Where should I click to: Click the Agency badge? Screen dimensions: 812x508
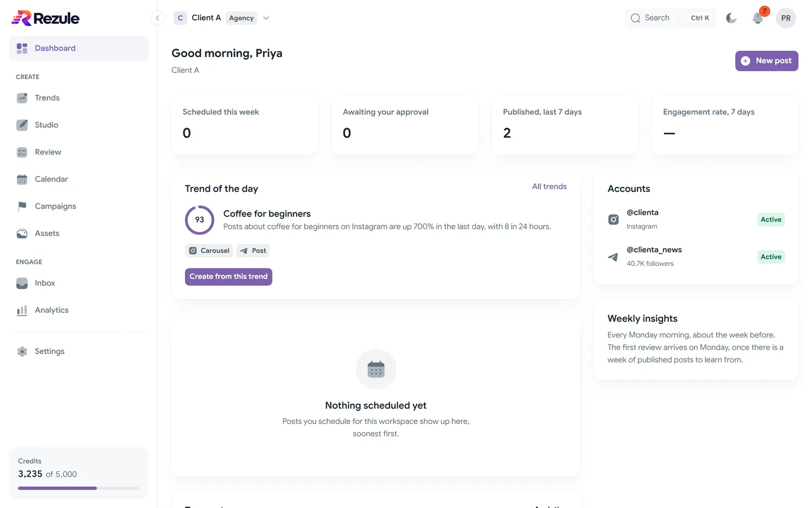[241, 18]
